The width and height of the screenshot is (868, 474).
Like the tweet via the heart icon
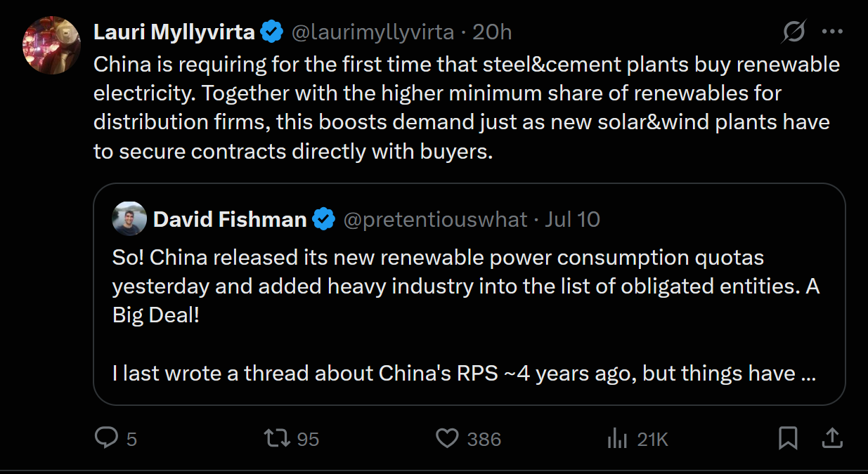(x=447, y=439)
